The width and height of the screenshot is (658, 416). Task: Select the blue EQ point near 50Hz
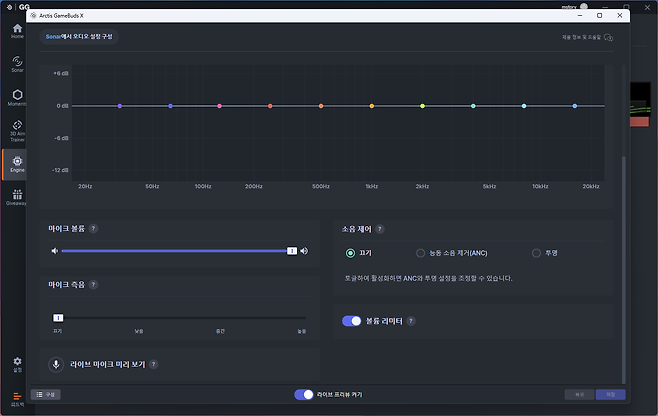170,106
